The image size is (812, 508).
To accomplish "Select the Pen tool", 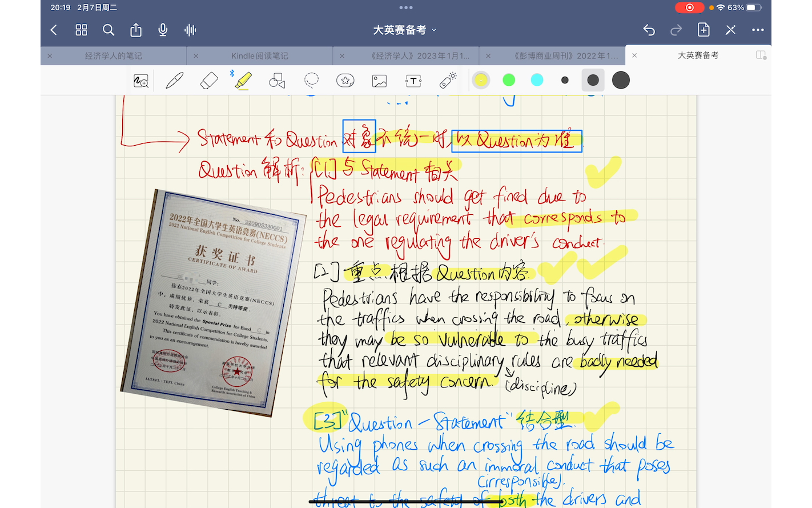I will 175,81.
